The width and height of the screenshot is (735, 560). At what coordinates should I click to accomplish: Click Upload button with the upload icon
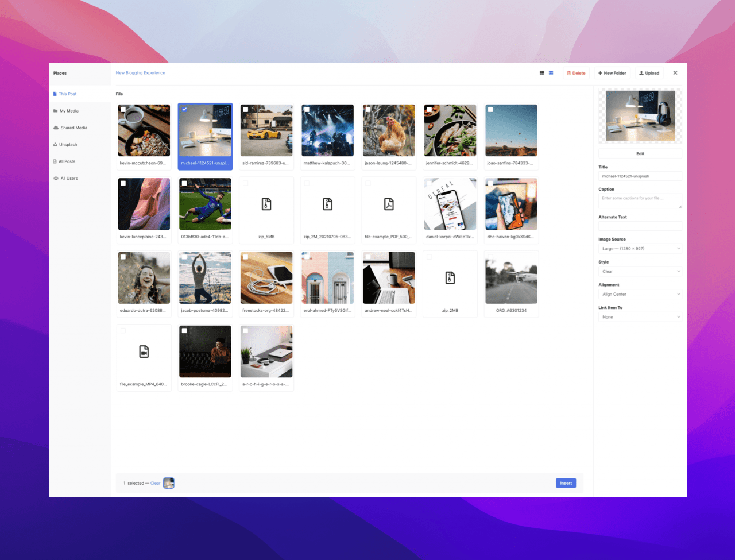[x=649, y=73]
